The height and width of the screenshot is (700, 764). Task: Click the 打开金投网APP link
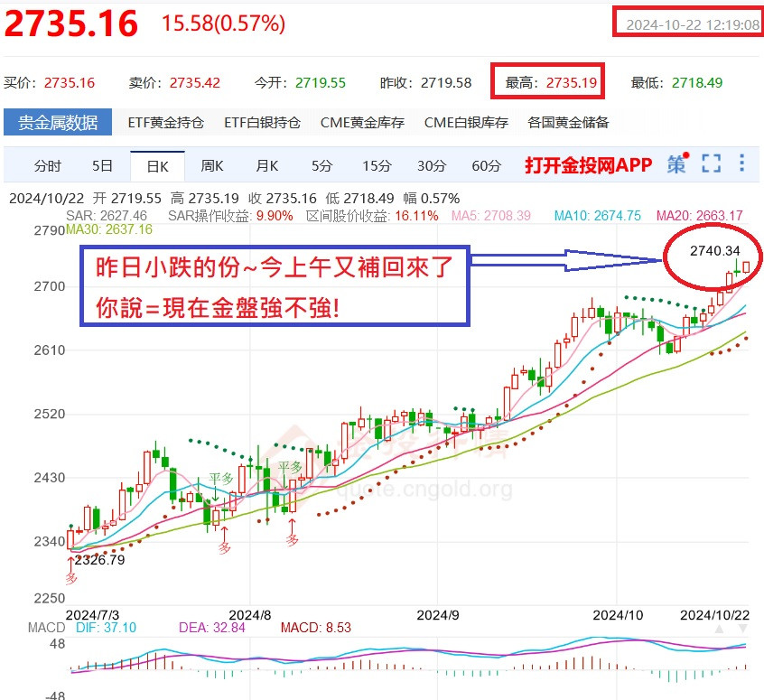[x=588, y=165]
